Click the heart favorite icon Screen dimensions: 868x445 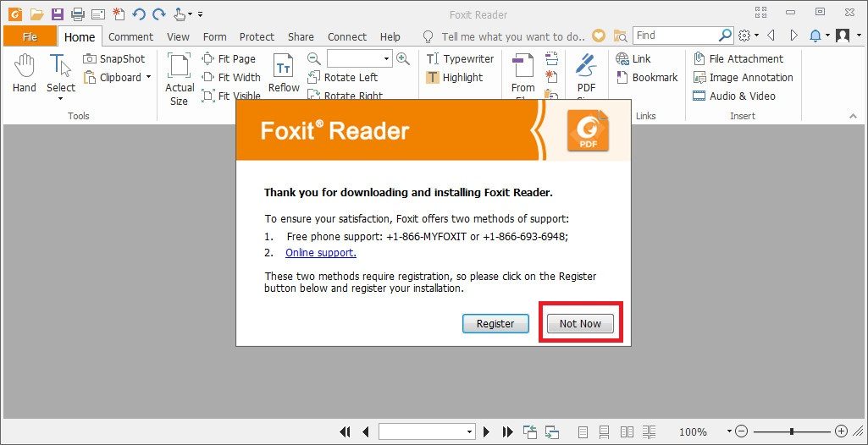[x=599, y=36]
